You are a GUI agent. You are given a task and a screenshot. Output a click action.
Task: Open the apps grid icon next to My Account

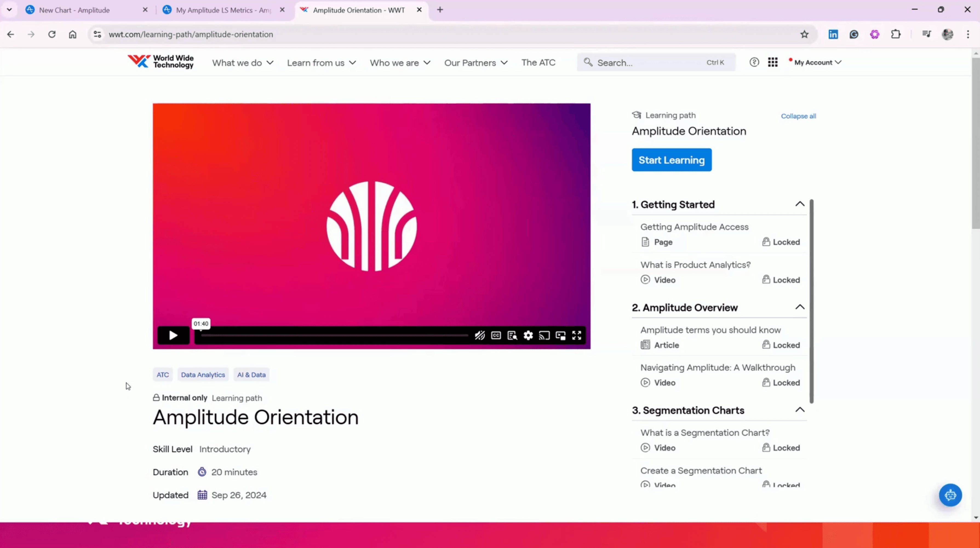point(773,62)
